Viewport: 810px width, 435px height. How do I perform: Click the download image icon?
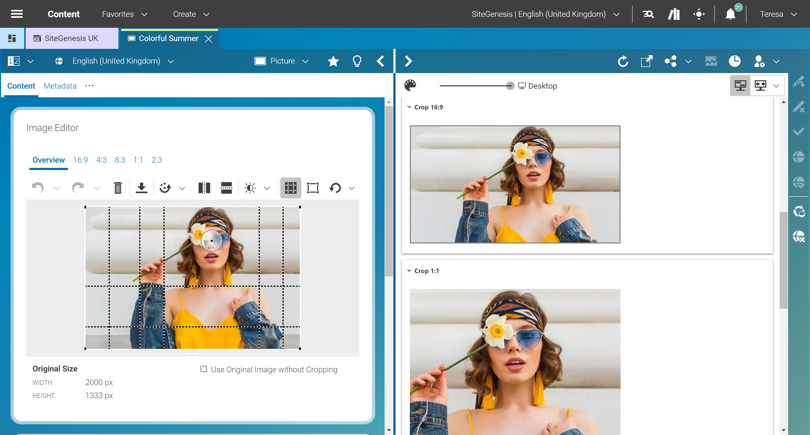(x=141, y=188)
